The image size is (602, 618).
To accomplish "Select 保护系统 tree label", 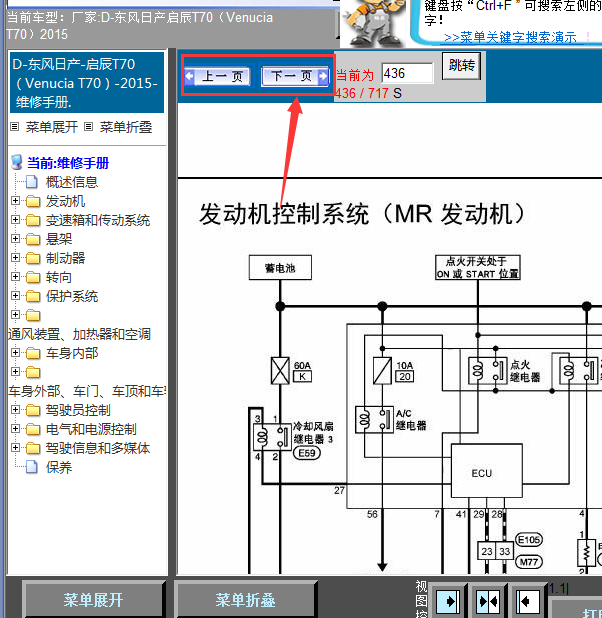I will point(72,296).
